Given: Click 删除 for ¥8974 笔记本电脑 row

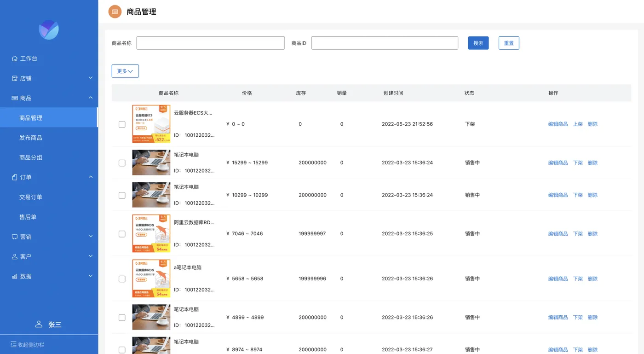Looking at the screenshot, I should pyautogui.click(x=592, y=350).
